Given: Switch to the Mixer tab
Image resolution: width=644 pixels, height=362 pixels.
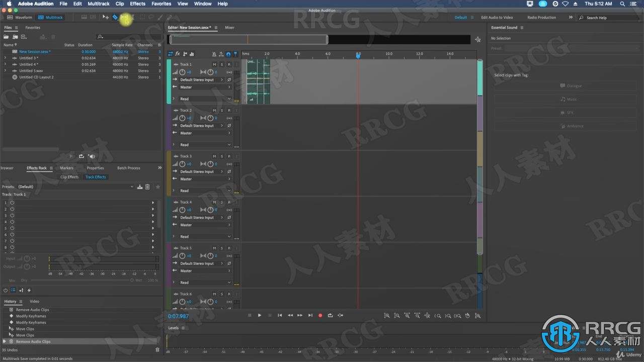Looking at the screenshot, I should click(x=229, y=28).
